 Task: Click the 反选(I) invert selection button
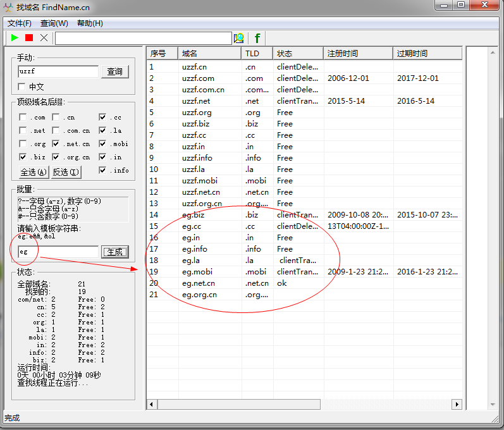click(66, 172)
